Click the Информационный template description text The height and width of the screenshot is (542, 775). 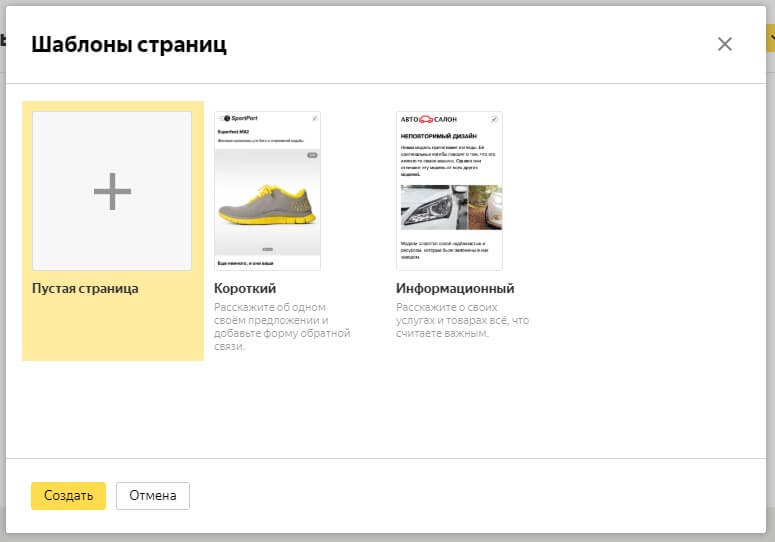click(462, 320)
